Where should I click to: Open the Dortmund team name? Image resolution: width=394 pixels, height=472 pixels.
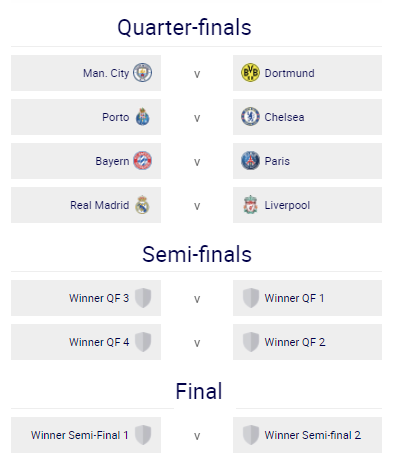pos(289,73)
